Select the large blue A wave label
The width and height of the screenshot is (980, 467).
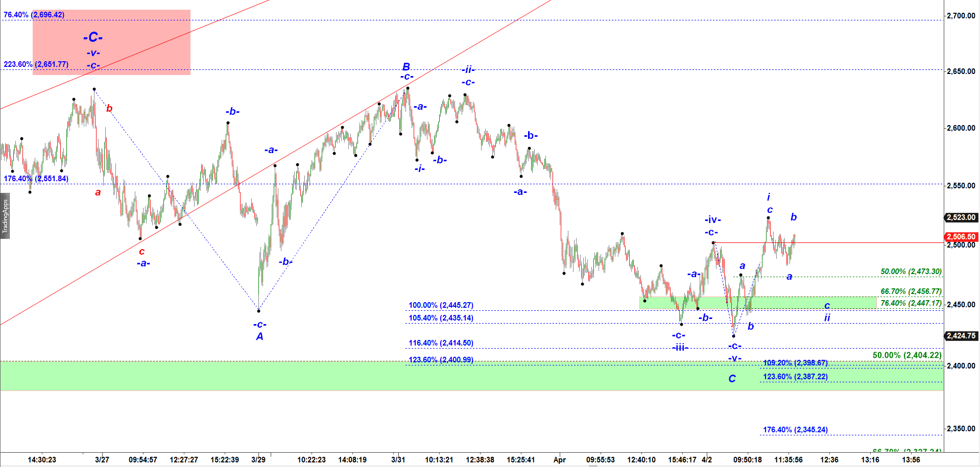[x=259, y=336]
